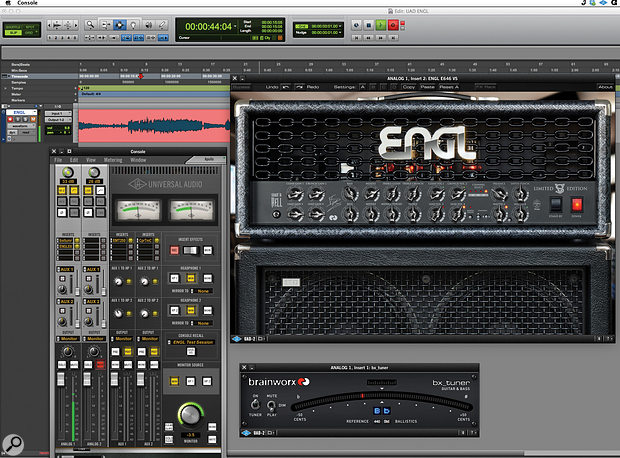Click the Redo arrow in ENGL plugin

[300, 87]
